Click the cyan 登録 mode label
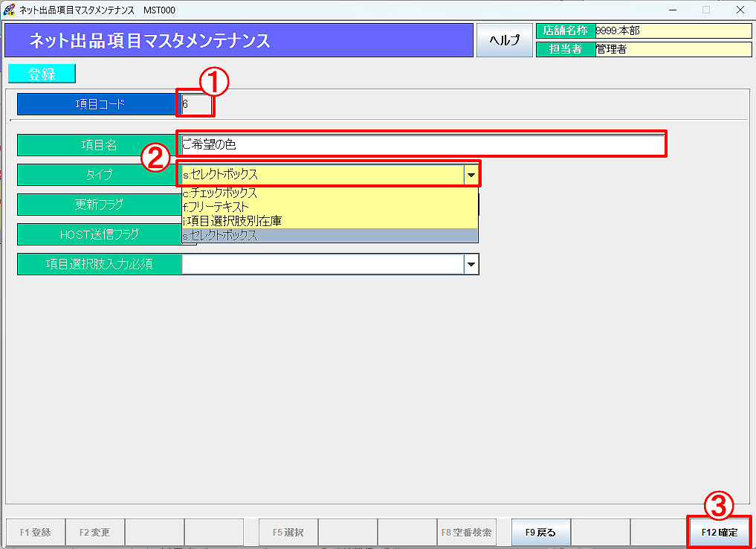 (42, 74)
